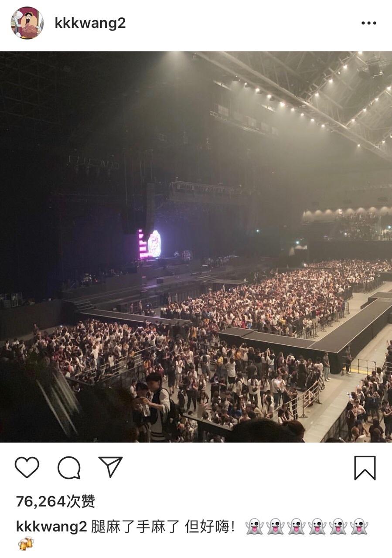Tap the kkkwang2 username in the post header
This screenshot has height=558, width=392.
point(90,23)
